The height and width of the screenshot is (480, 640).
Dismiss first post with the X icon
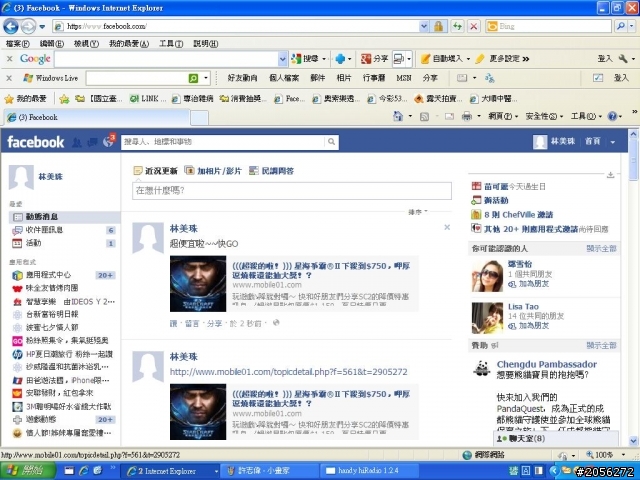pyautogui.click(x=447, y=227)
